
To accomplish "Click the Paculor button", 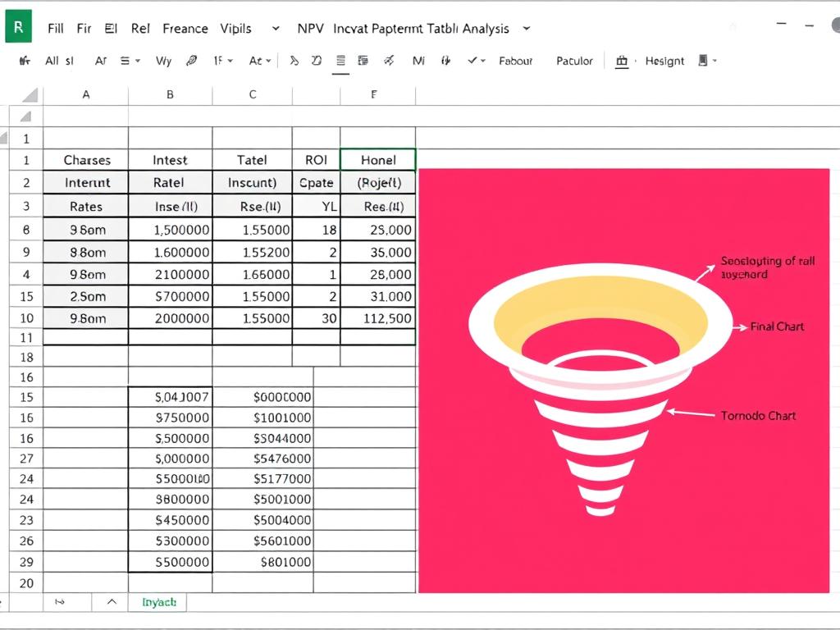I will [x=573, y=61].
